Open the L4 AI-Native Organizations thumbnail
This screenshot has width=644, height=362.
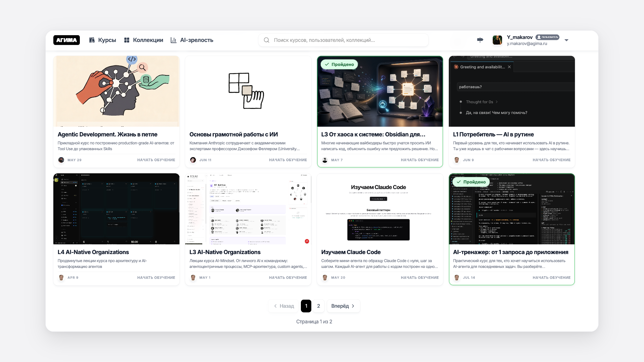pyautogui.click(x=116, y=209)
